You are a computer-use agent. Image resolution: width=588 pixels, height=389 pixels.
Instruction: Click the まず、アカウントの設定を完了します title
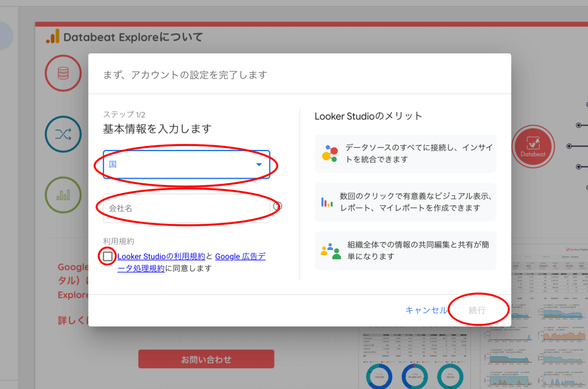pos(185,75)
